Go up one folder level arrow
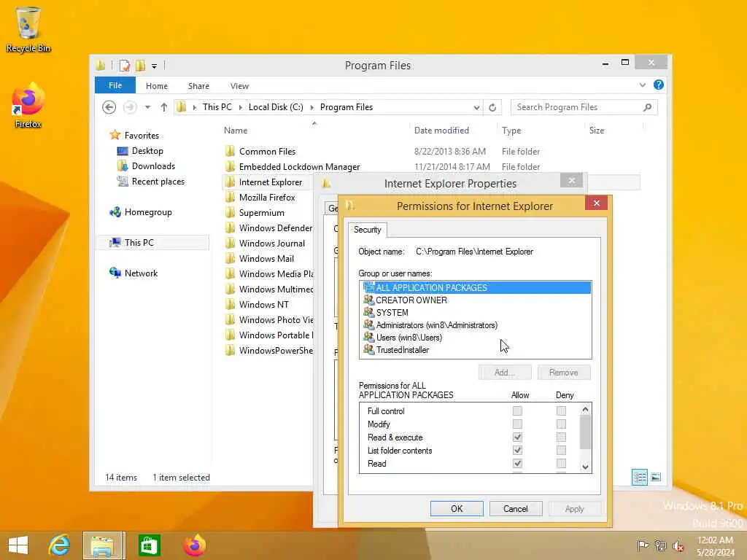This screenshot has width=747, height=560. tap(164, 107)
